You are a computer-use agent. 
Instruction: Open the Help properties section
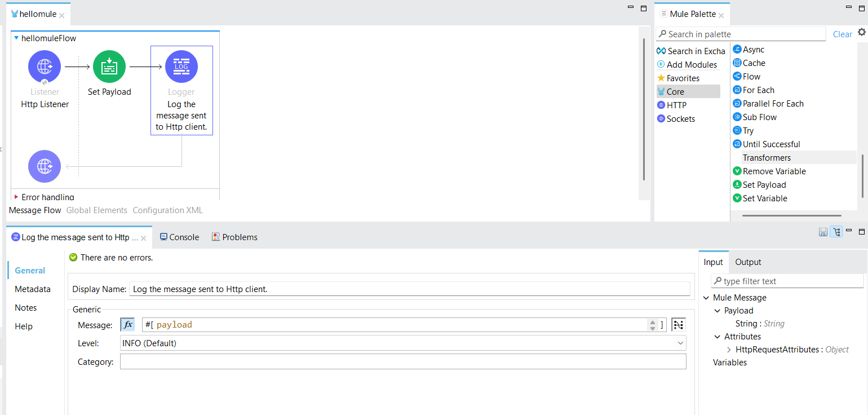[24, 326]
